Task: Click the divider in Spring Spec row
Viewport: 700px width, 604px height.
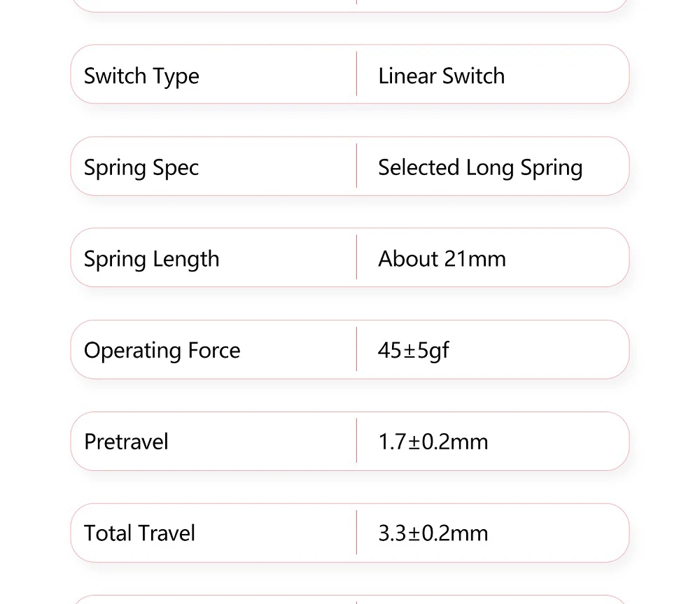Action: pos(356,166)
